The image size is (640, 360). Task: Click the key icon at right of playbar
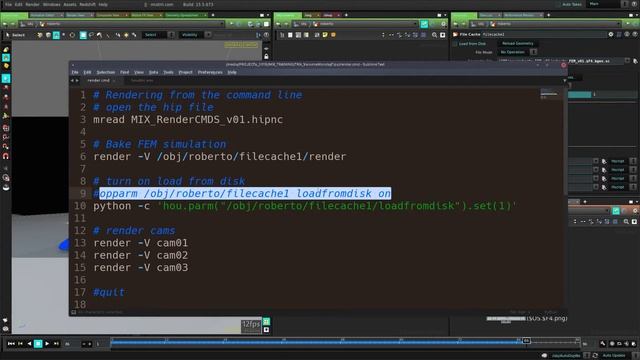click(x=603, y=344)
